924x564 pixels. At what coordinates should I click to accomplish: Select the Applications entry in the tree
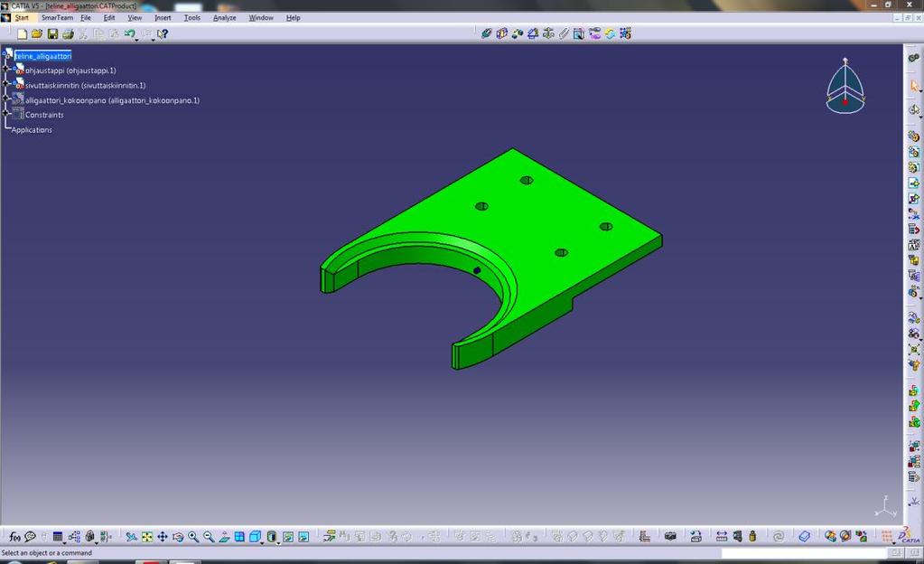[32, 130]
